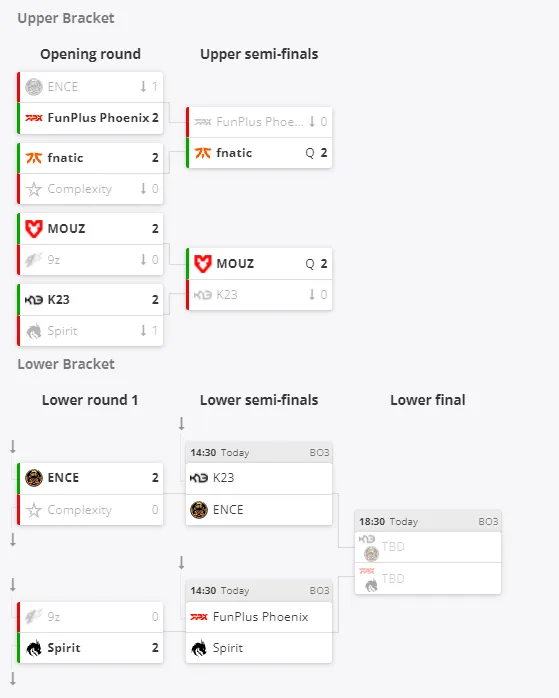
Task: Click the K23 logo in Opening round
Action: (34, 300)
